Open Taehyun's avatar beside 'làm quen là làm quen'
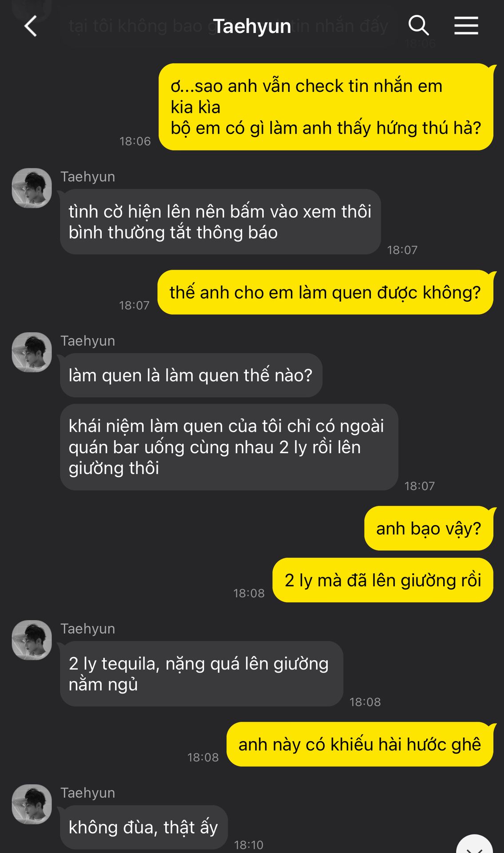Image resolution: width=504 pixels, height=853 pixels. click(32, 352)
